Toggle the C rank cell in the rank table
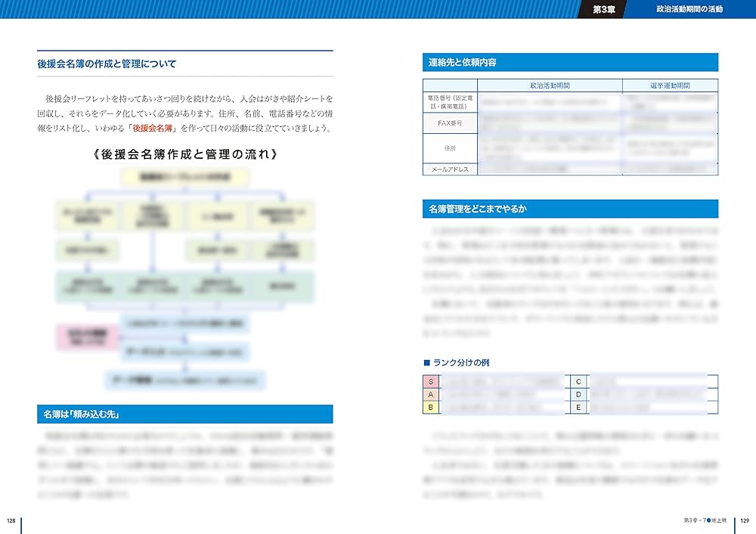The height and width of the screenshot is (534, 756). click(578, 383)
